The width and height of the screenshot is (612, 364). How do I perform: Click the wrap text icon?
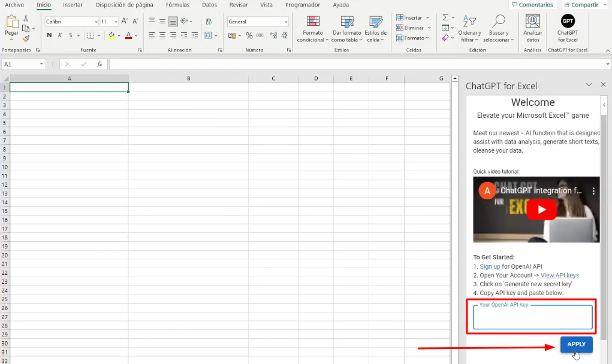(x=208, y=22)
